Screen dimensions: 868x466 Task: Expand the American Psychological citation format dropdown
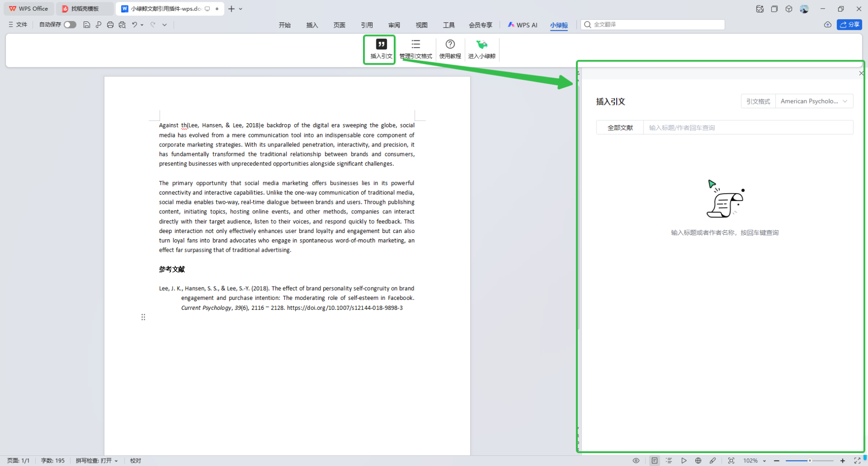(x=814, y=101)
